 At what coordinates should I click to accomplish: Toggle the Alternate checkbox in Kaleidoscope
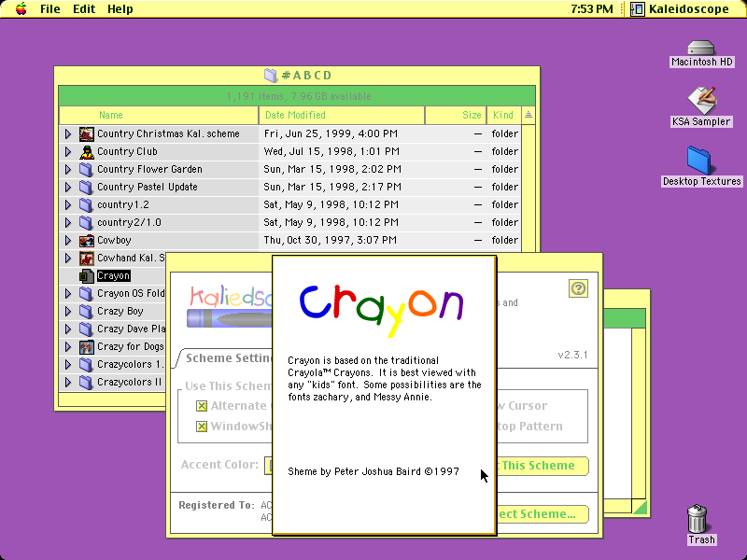[x=202, y=406]
